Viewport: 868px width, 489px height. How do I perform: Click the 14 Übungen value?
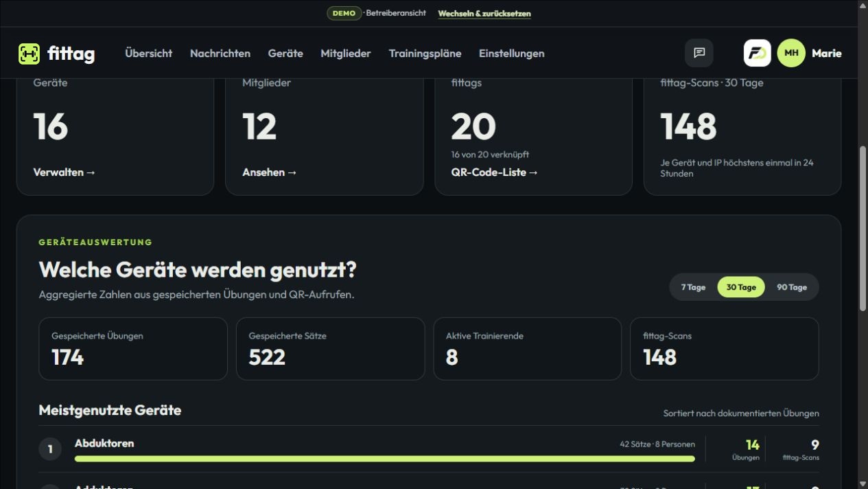(x=752, y=445)
